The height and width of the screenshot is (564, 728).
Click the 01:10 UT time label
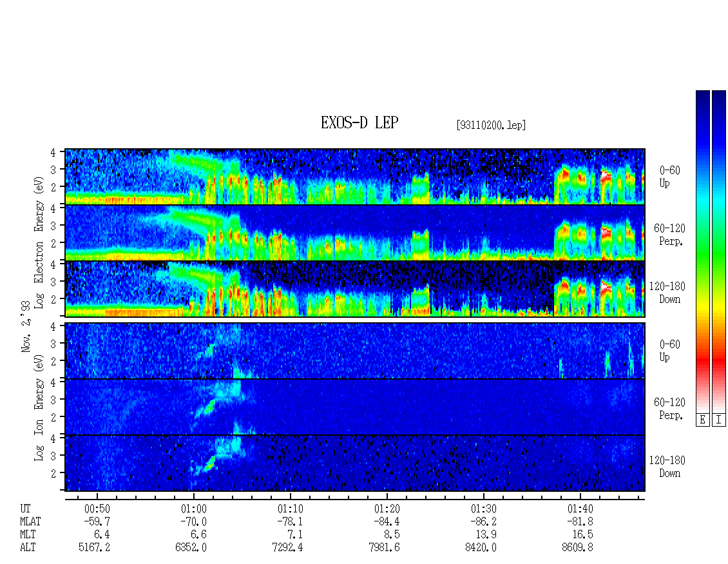coord(290,509)
